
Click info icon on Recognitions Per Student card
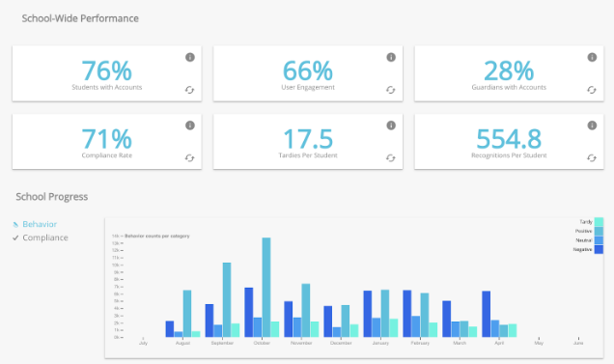click(x=592, y=126)
